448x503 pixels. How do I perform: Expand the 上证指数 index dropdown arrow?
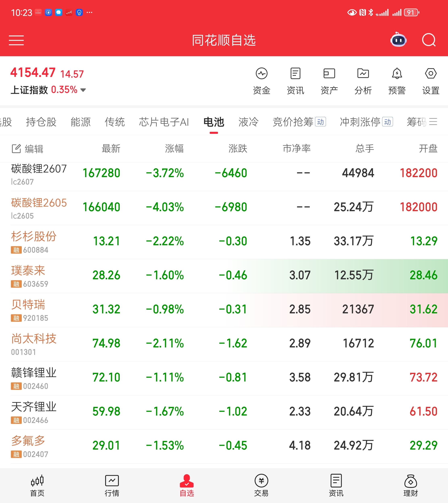click(83, 90)
